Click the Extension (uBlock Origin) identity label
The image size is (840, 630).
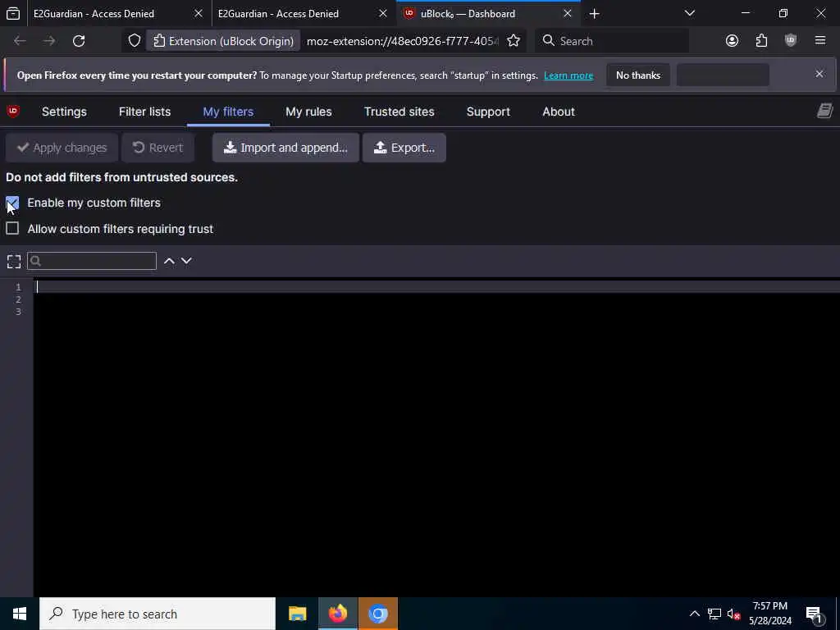click(x=223, y=41)
